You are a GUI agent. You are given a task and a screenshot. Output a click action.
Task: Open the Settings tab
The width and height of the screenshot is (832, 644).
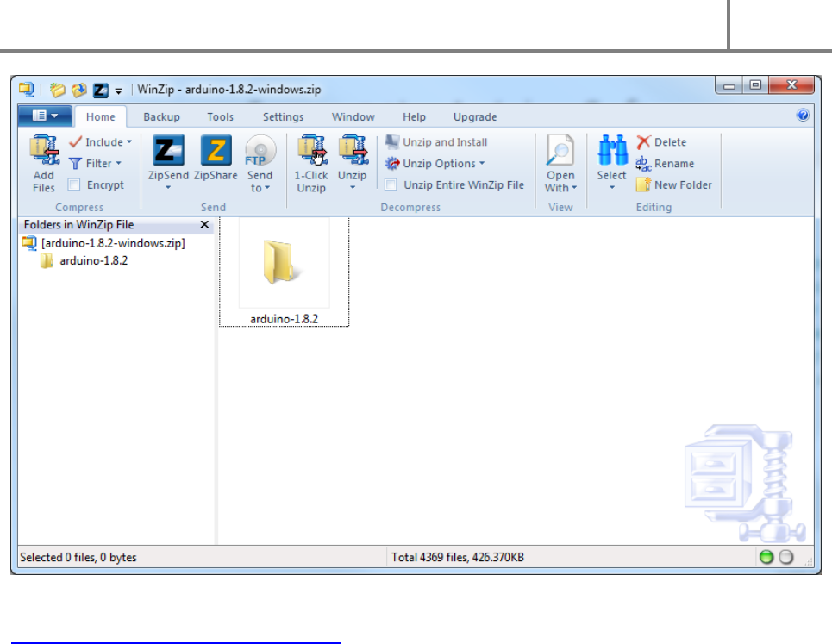283,116
